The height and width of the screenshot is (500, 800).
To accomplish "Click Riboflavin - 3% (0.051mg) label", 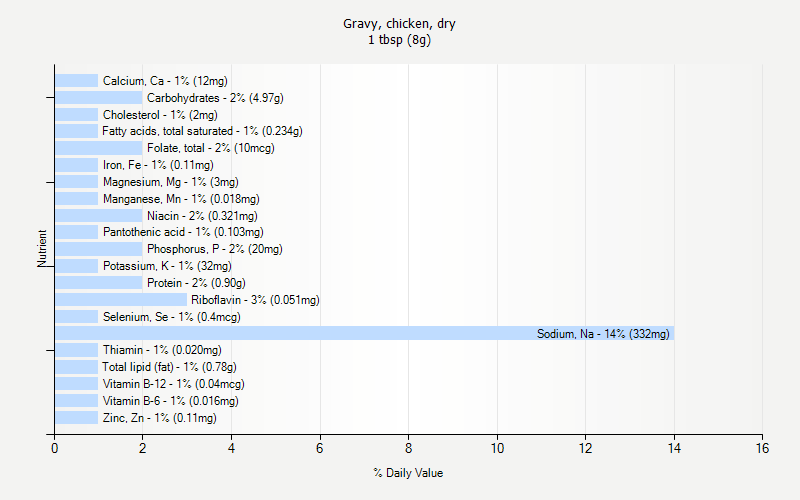I will point(255,299).
